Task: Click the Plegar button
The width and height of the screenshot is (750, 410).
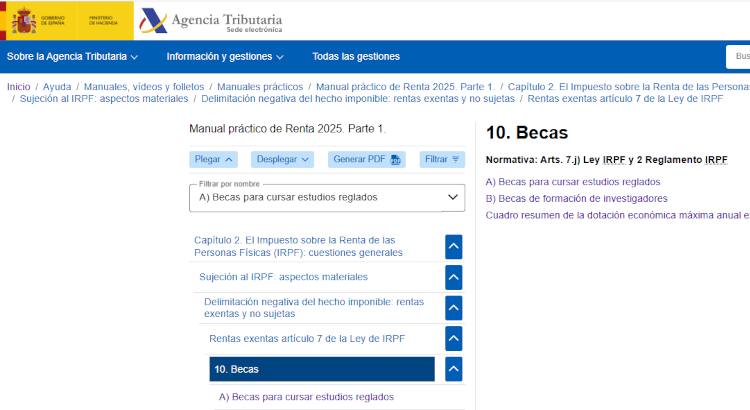Action: [213, 159]
